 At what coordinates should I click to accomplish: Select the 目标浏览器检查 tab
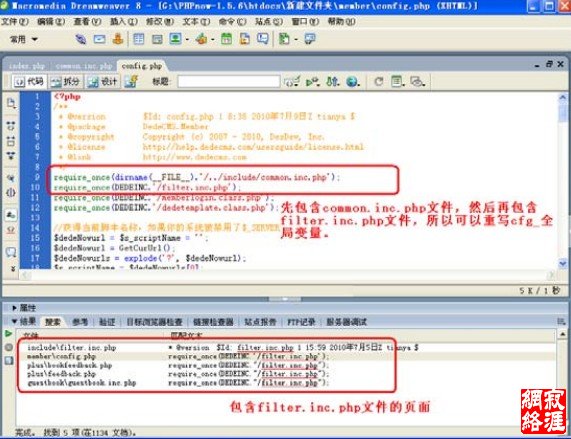coord(154,322)
